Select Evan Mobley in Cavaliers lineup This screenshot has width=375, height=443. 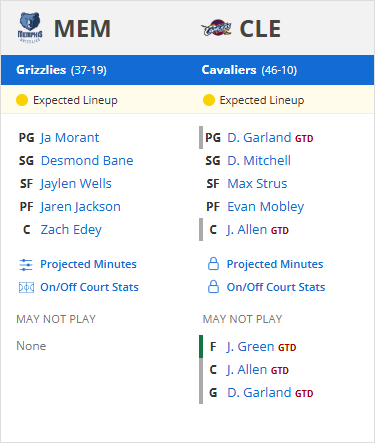266,207
